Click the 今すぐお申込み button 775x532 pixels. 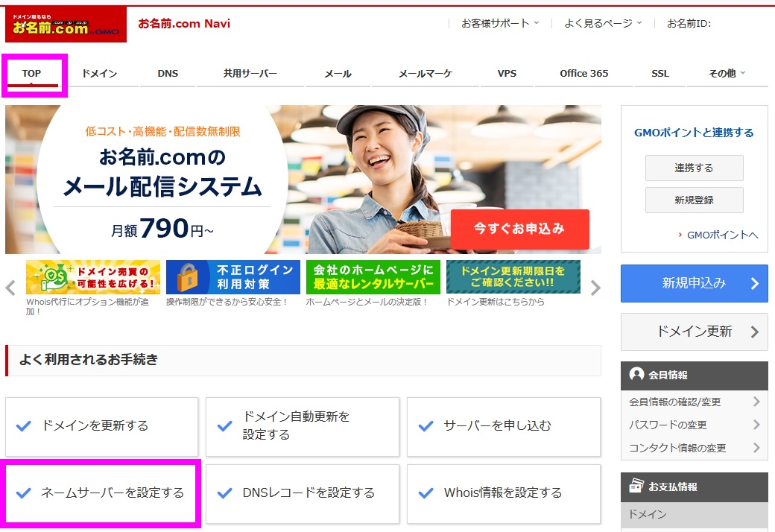519,229
